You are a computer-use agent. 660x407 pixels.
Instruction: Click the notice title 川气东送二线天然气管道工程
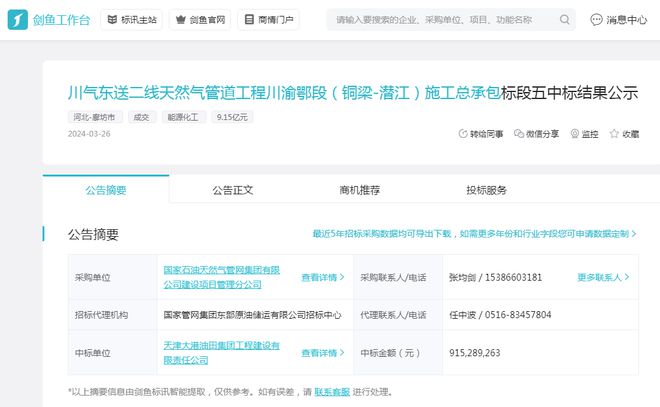coord(353,93)
